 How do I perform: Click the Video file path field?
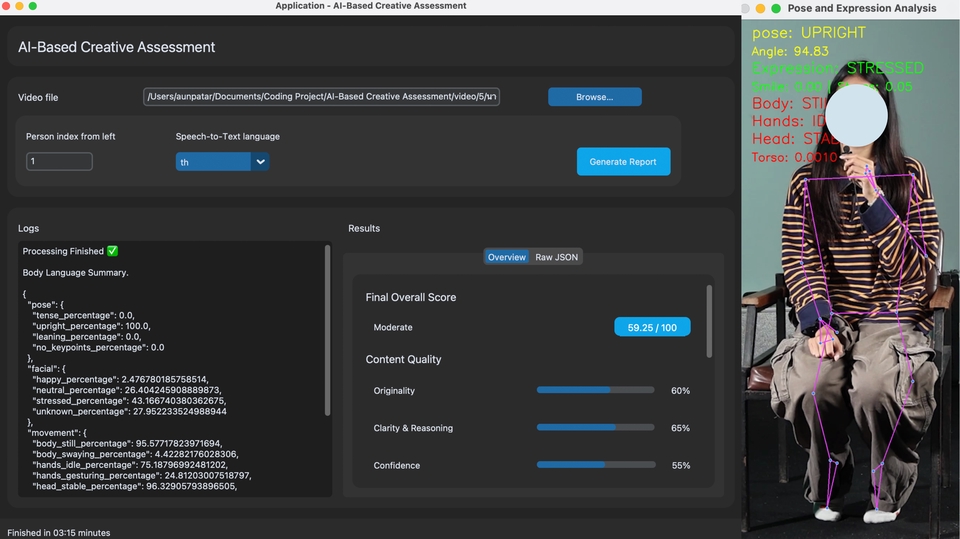[322, 97]
